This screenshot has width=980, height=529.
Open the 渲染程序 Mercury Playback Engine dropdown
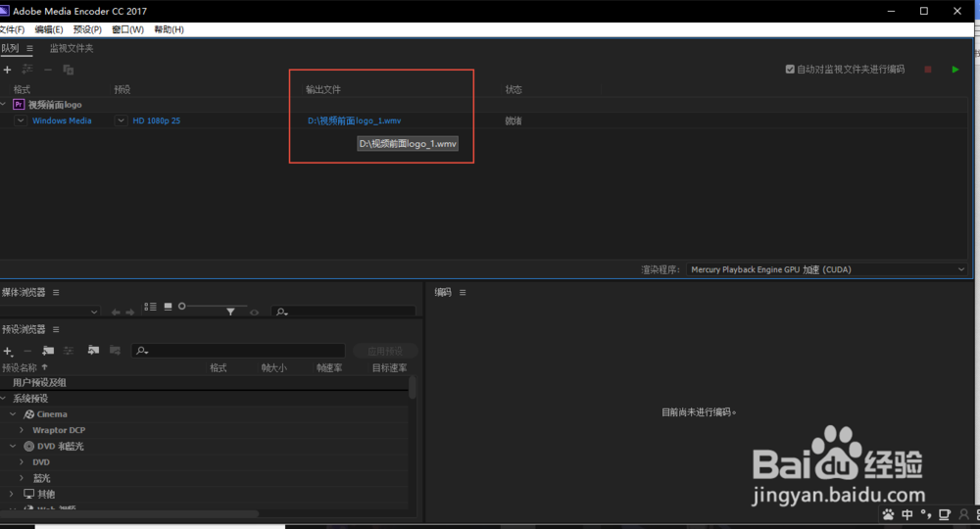tap(827, 269)
